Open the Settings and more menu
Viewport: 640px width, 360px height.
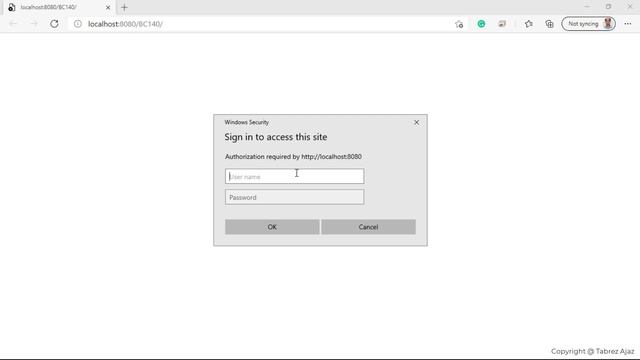628,24
